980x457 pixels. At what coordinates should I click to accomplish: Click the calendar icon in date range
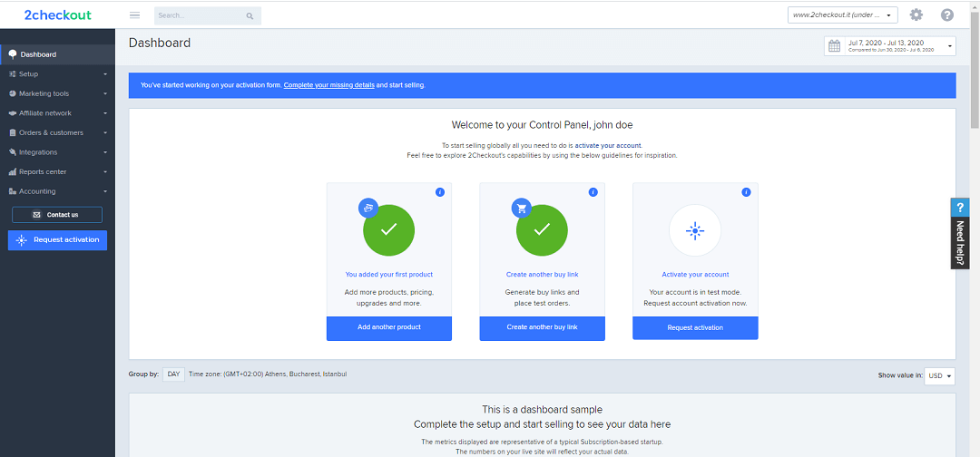click(835, 46)
